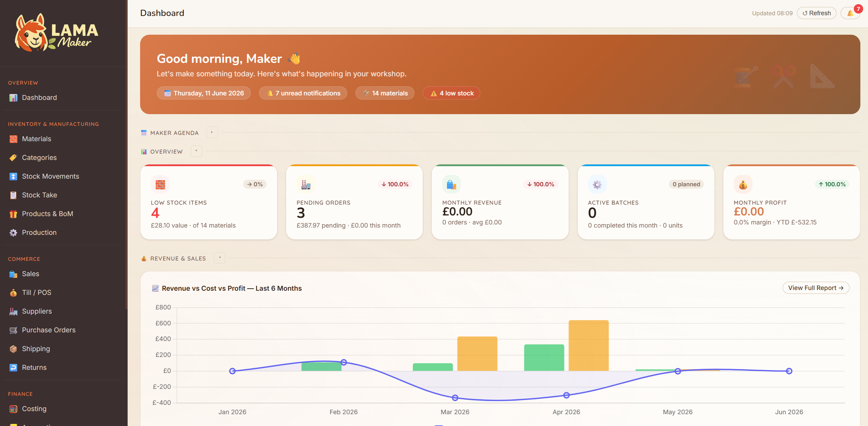The height and width of the screenshot is (426, 868).
Task: Click the money bag icon on Monthly Profit card
Action: [x=743, y=184]
